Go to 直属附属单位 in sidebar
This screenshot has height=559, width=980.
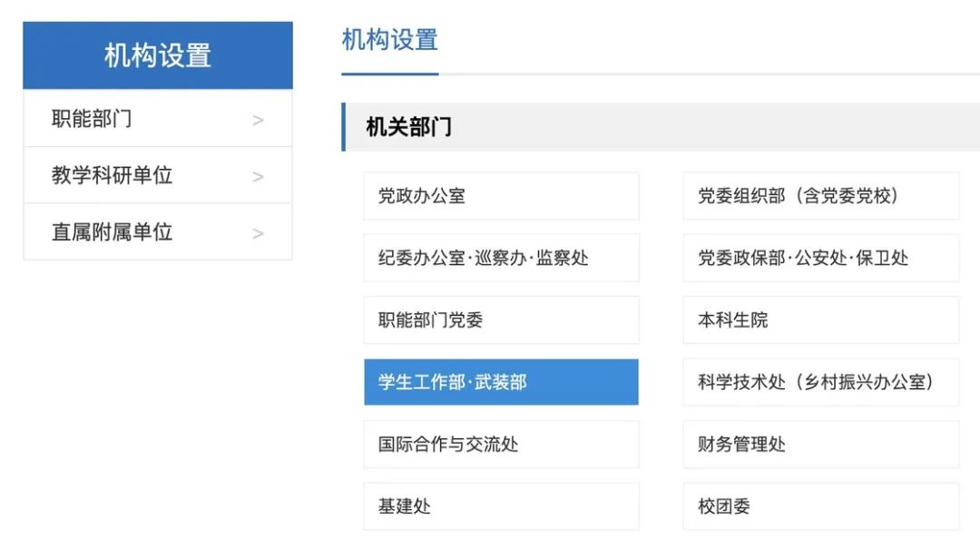[x=112, y=231]
